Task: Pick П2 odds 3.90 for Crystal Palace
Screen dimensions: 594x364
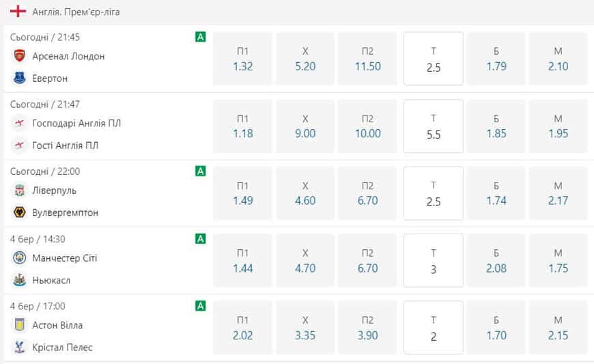Action: (367, 328)
